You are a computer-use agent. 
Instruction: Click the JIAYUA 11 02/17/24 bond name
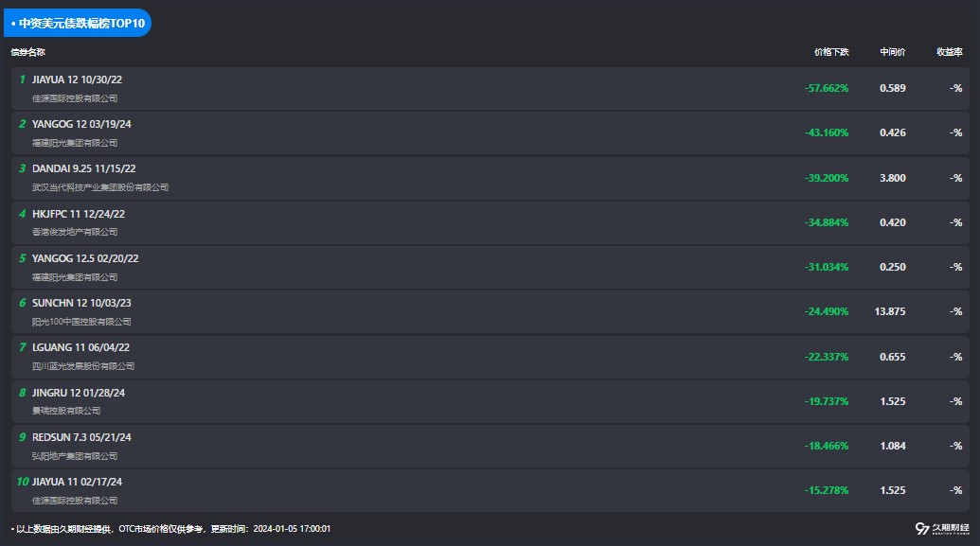tap(78, 482)
